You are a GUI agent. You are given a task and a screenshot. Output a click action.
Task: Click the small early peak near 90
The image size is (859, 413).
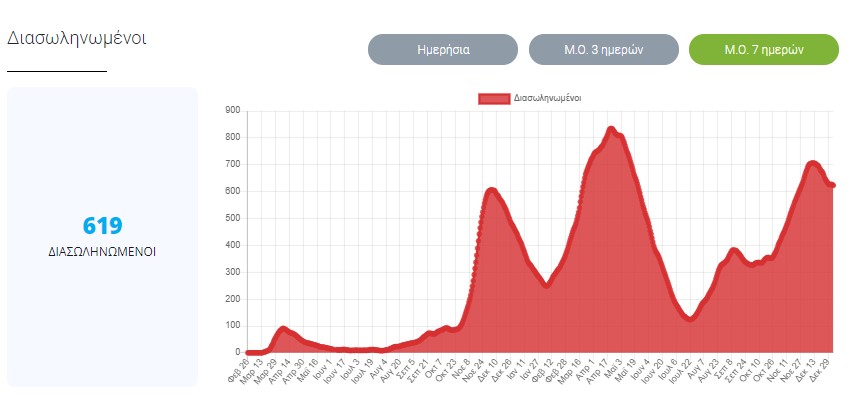click(x=284, y=328)
